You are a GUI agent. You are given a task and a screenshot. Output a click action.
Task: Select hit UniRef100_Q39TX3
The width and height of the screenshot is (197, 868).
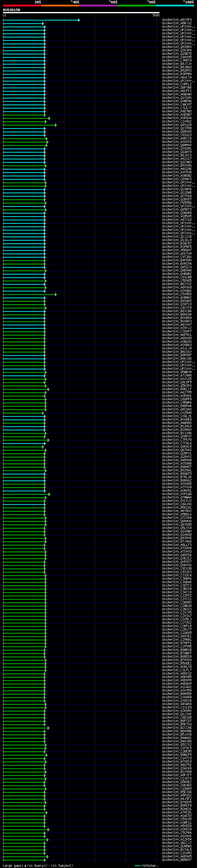click(177, 304)
